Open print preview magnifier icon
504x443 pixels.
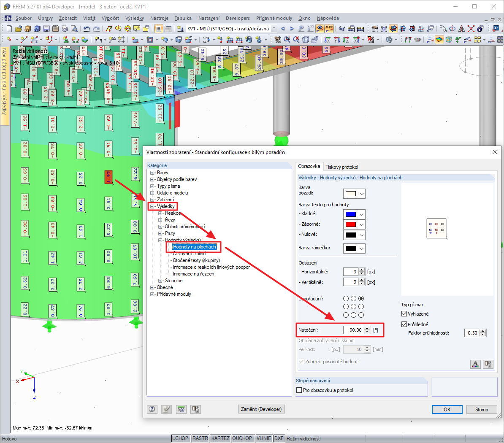[74, 29]
